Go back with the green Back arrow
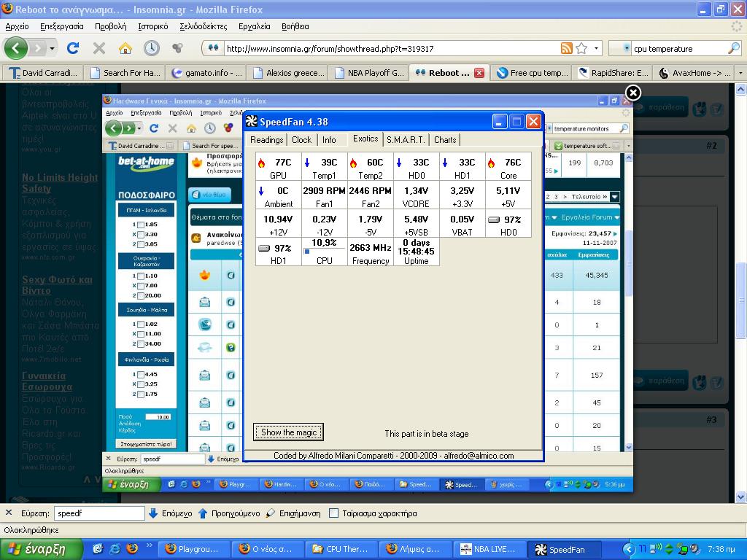 [15, 48]
